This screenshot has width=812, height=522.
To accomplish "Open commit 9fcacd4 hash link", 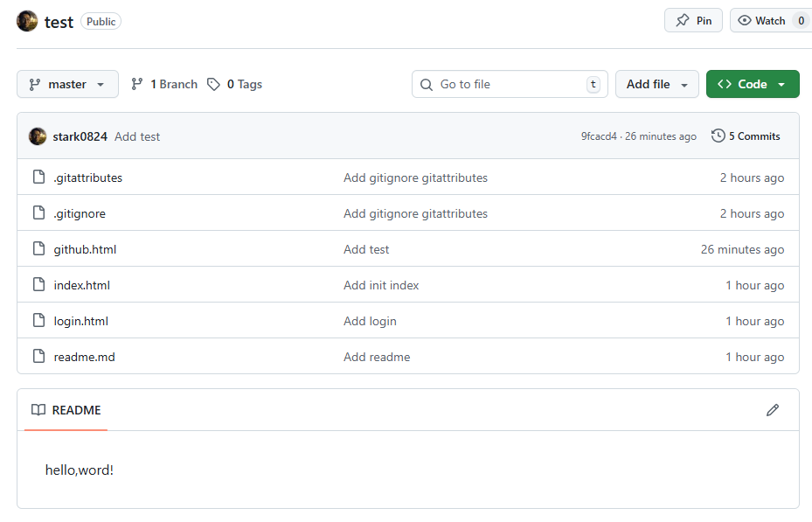I will (x=599, y=136).
